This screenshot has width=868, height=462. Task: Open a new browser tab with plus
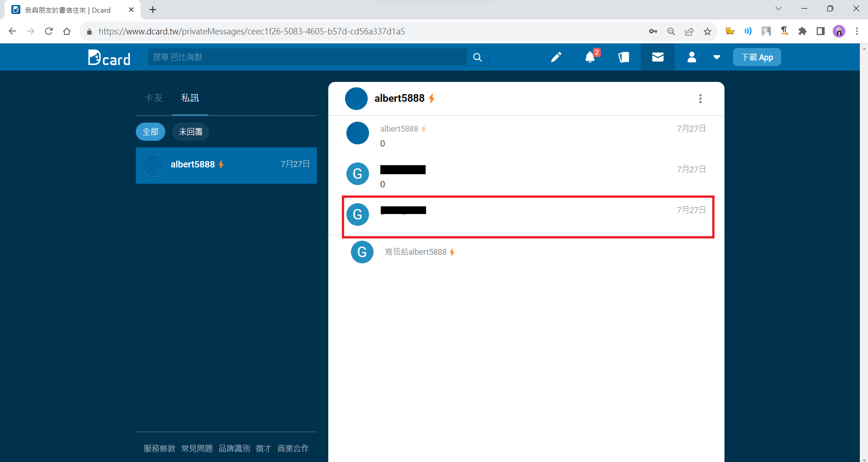[x=153, y=10]
